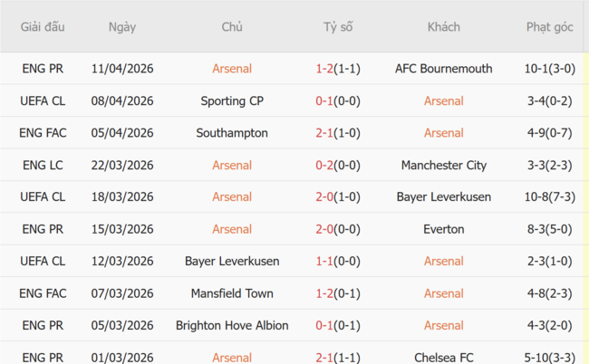Viewport: 589px width, 364px height.
Task: Select the 'Phạt góc' column header
Action: coord(549,27)
